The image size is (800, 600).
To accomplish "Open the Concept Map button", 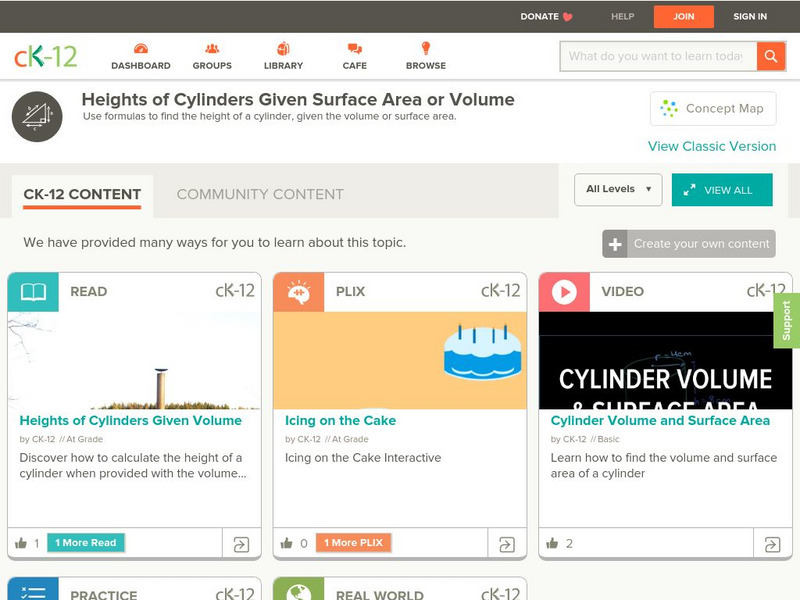I will [713, 109].
